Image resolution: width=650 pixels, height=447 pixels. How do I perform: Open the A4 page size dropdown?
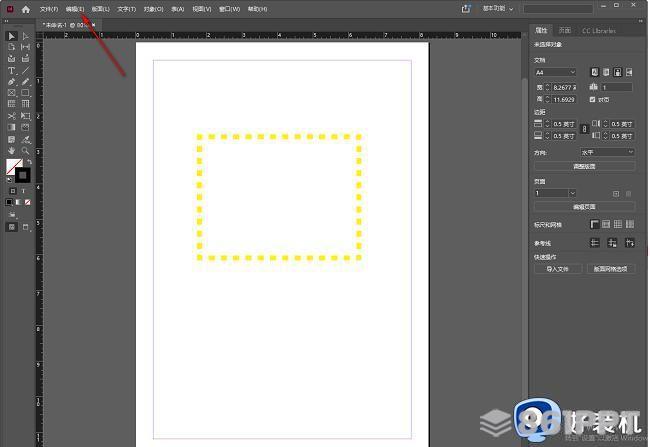coord(555,72)
